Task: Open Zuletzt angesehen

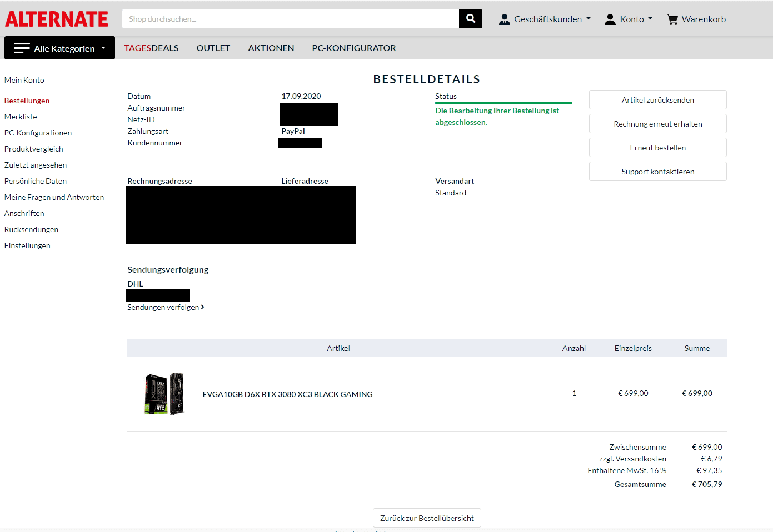Action: click(x=36, y=165)
